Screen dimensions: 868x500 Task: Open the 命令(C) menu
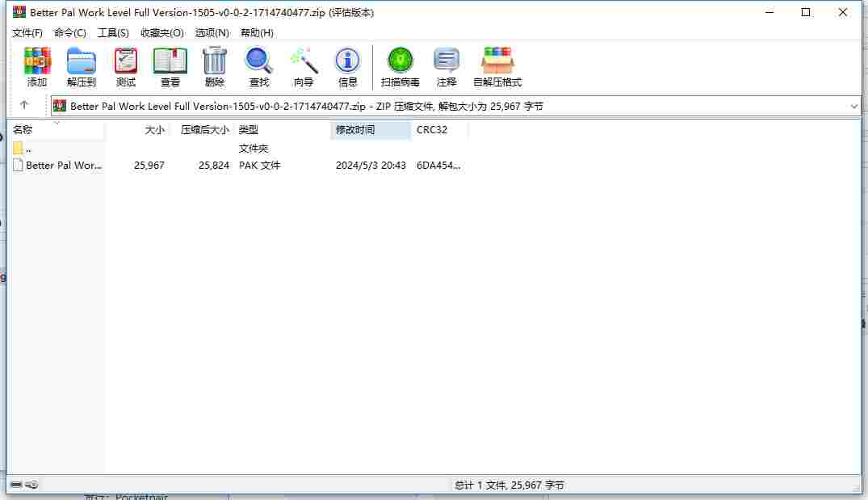point(69,32)
